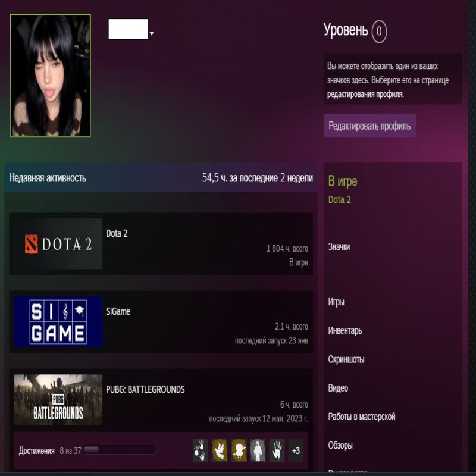The image size is (476, 476).
Task: Click the Достижения progress bar
Action: 119,450
